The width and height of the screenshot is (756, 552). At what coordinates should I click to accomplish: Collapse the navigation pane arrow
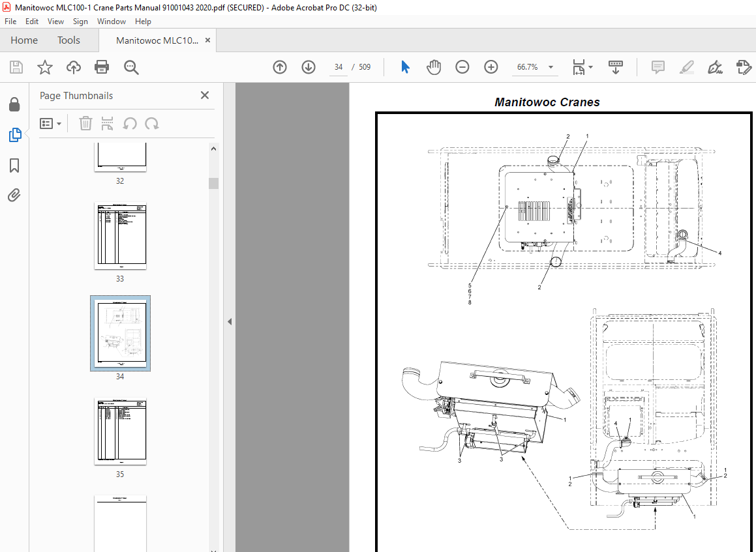(230, 321)
